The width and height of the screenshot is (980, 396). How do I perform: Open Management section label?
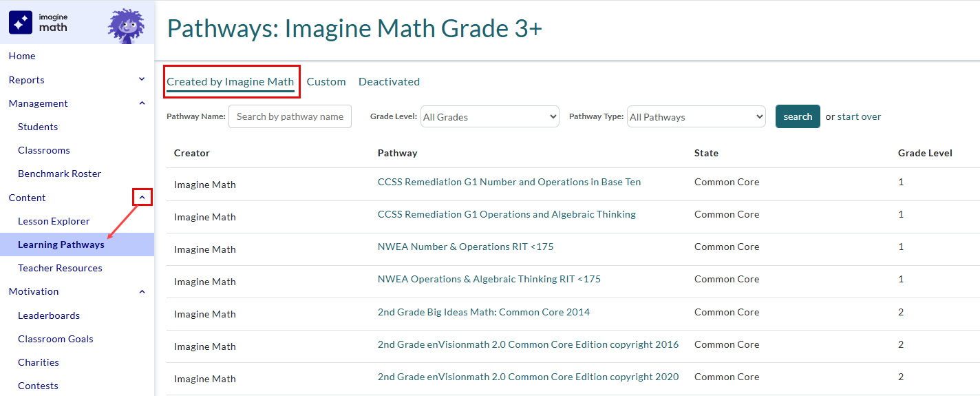[x=38, y=103]
